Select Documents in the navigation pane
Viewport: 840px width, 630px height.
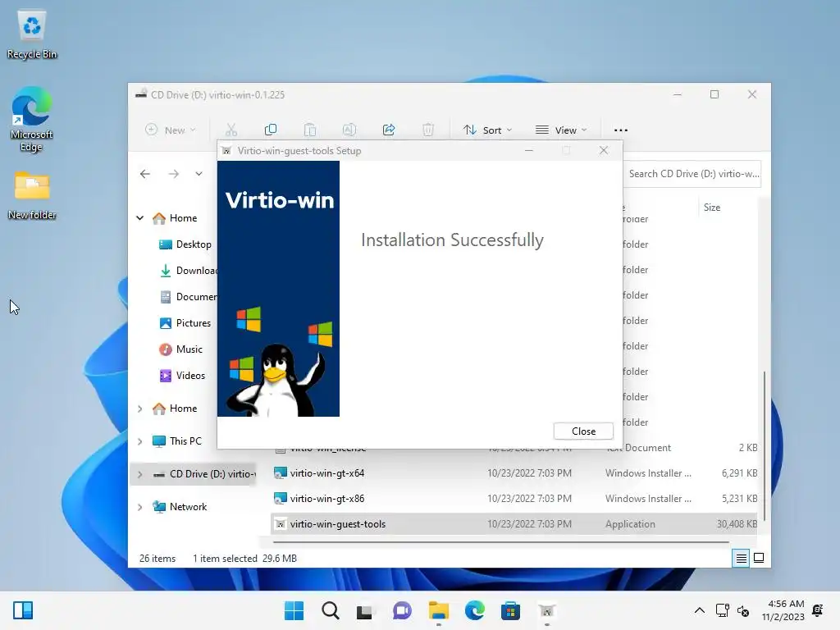click(x=188, y=297)
